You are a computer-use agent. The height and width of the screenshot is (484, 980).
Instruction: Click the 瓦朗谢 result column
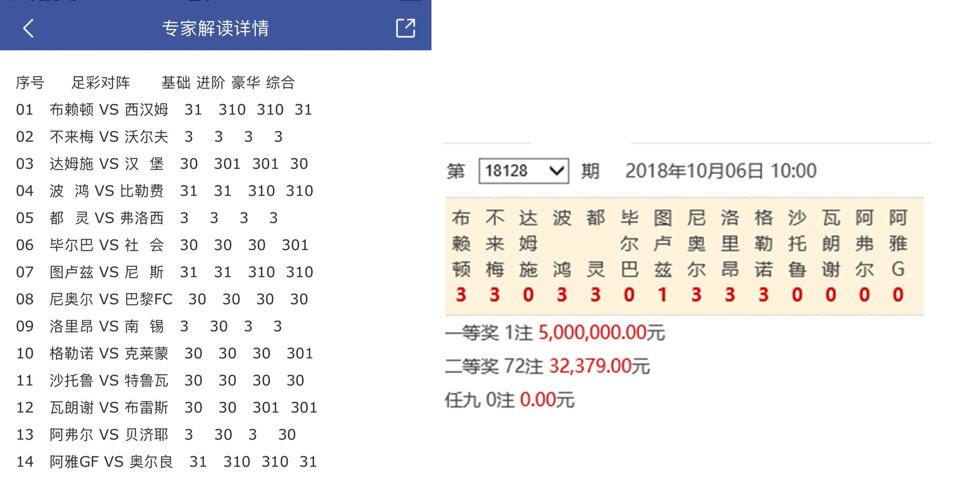(831, 256)
